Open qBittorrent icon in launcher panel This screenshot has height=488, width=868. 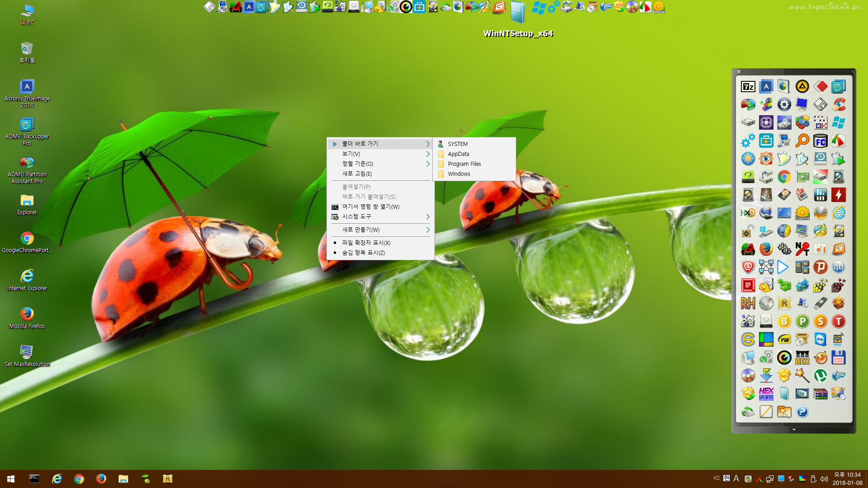pos(838,267)
